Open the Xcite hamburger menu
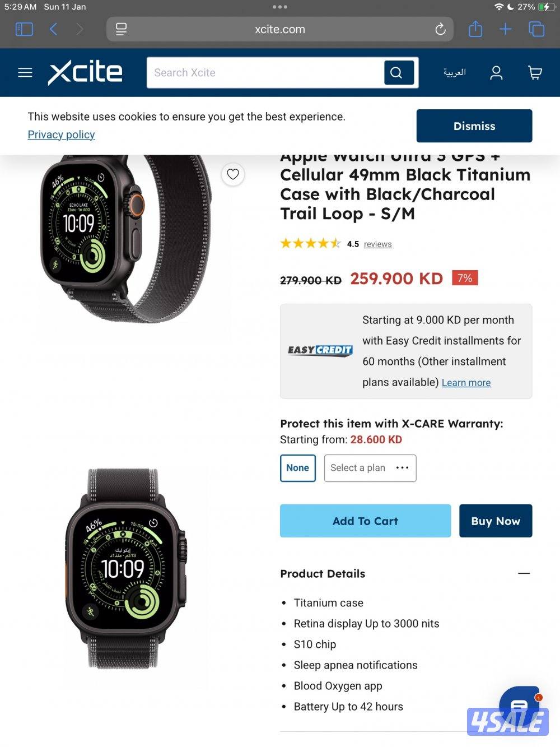The height and width of the screenshot is (747, 560). point(25,73)
